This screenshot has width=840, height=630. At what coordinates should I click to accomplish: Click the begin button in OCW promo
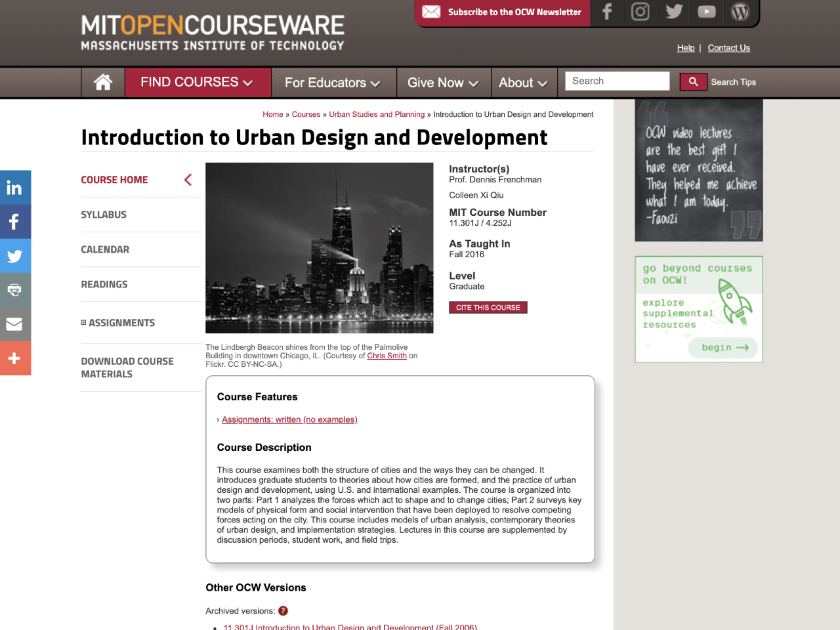point(723,348)
